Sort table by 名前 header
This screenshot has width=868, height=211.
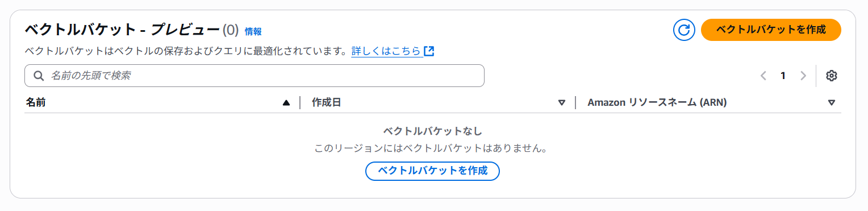coord(36,102)
